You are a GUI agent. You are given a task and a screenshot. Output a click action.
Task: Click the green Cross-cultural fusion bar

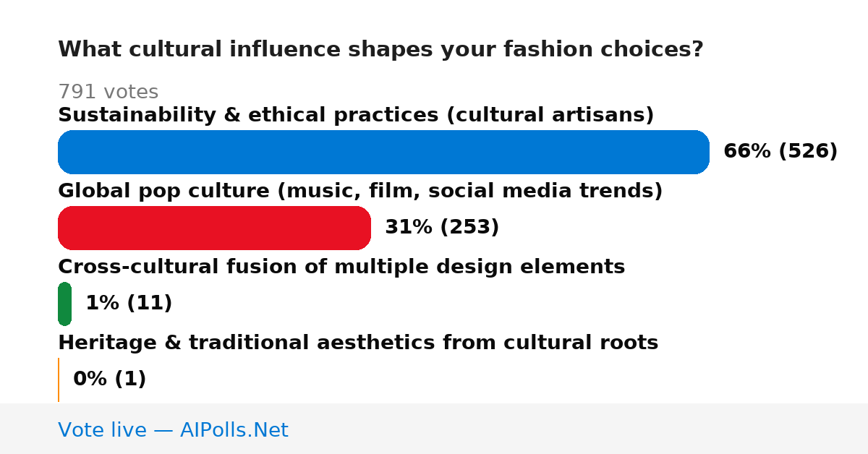tap(64, 304)
